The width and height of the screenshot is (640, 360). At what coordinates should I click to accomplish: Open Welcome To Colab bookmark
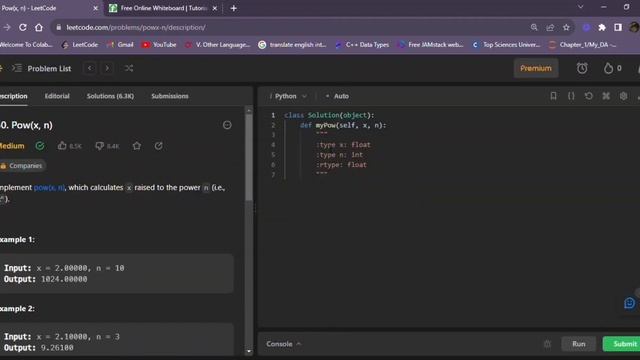[x=26, y=44]
